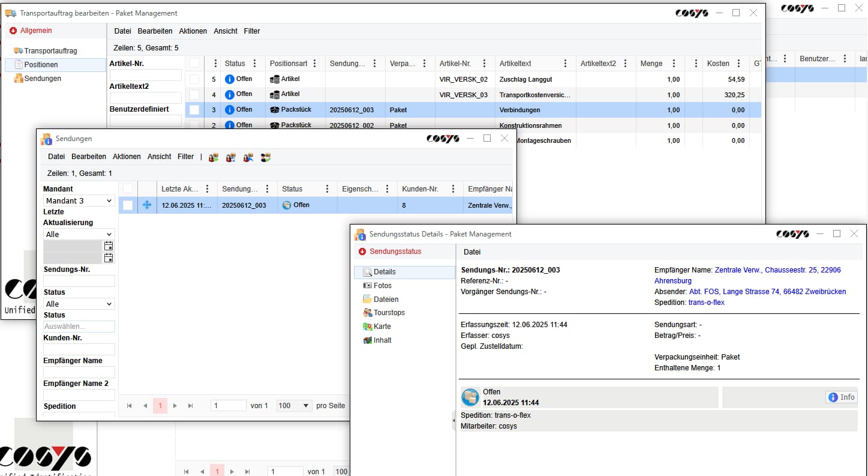Viewport: 868px width, 476px height.
Task: Go to previous page in Sendungen pagination
Action: 145,406
